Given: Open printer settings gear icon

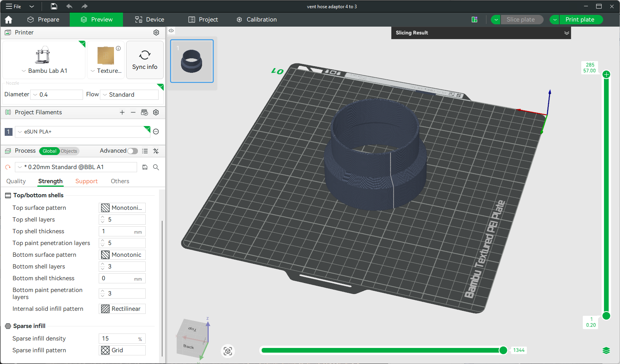Looking at the screenshot, I should pyautogui.click(x=156, y=32).
